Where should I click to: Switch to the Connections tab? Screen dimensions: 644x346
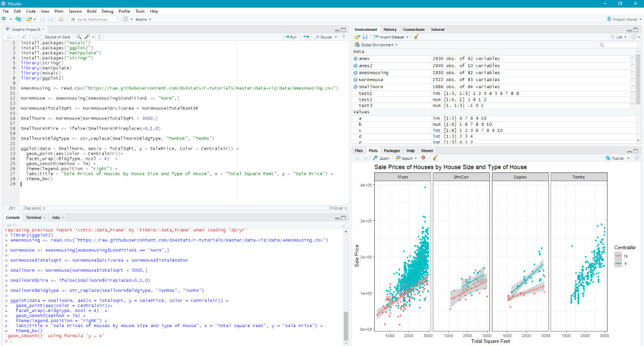(x=414, y=30)
